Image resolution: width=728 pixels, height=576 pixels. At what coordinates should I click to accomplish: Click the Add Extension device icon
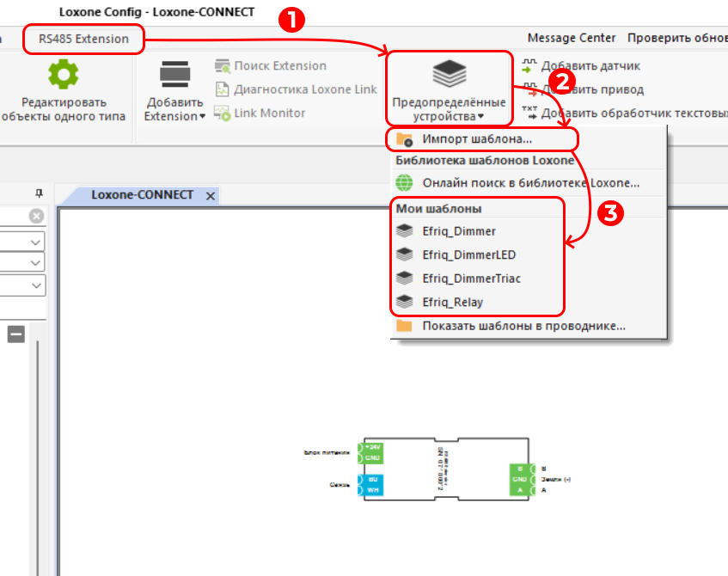click(x=174, y=75)
